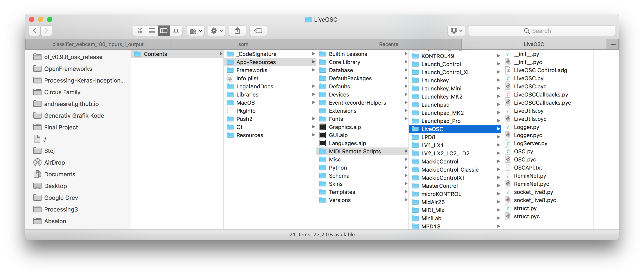Image resolution: width=644 pixels, height=276 pixels.
Task: Go back with the left arrow
Action: point(35,31)
